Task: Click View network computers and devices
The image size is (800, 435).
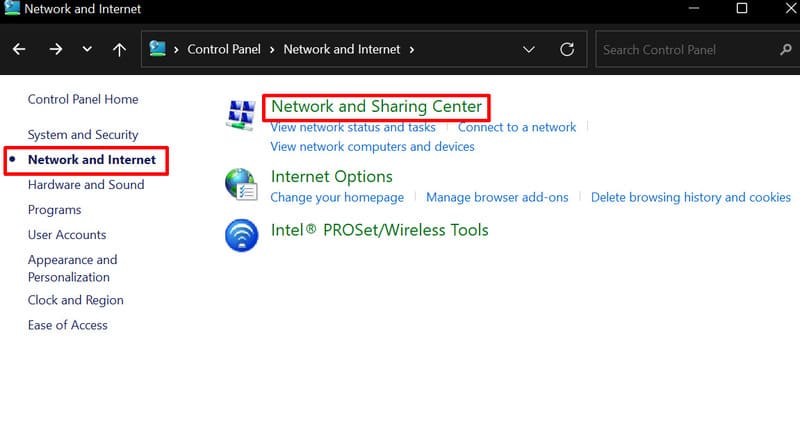Action: click(372, 146)
